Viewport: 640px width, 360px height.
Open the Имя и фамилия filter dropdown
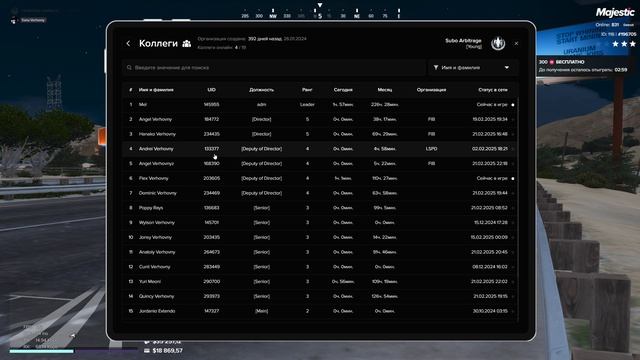pos(473,67)
